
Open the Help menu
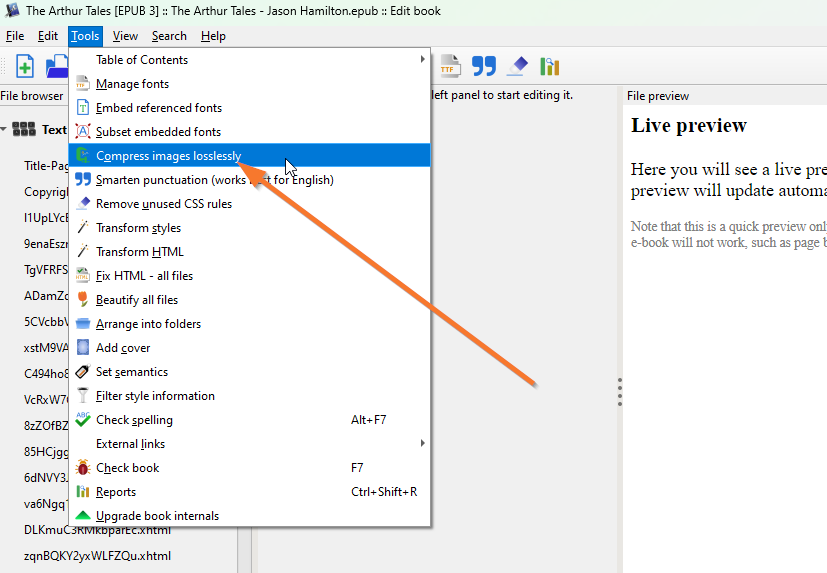tap(213, 36)
